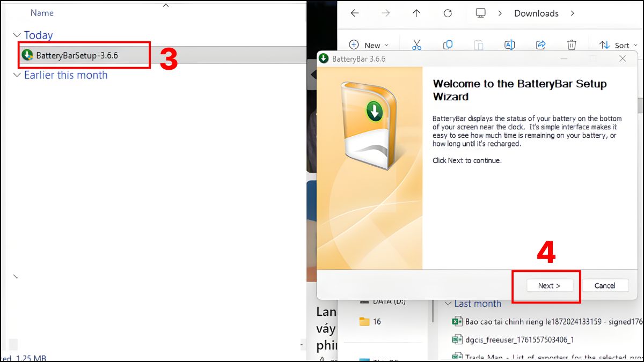The width and height of the screenshot is (644, 362).
Task: Sort files by the Name column
Action: coord(42,12)
